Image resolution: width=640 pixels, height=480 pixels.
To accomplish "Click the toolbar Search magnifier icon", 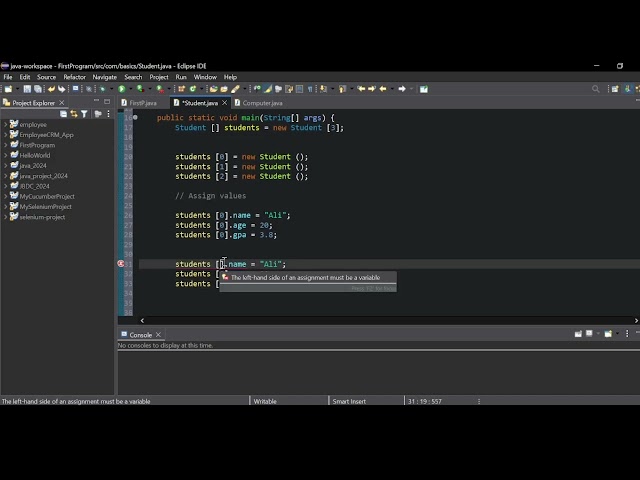I will click(x=596, y=89).
